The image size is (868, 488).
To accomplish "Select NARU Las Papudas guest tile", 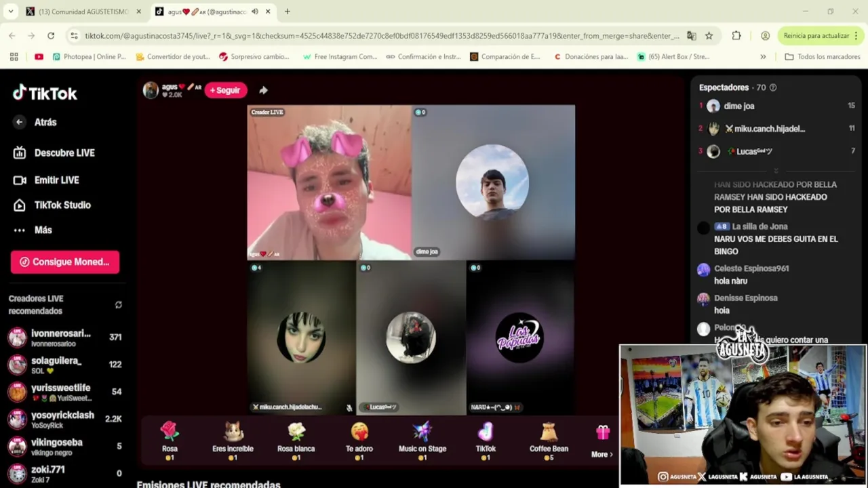I will (x=521, y=338).
